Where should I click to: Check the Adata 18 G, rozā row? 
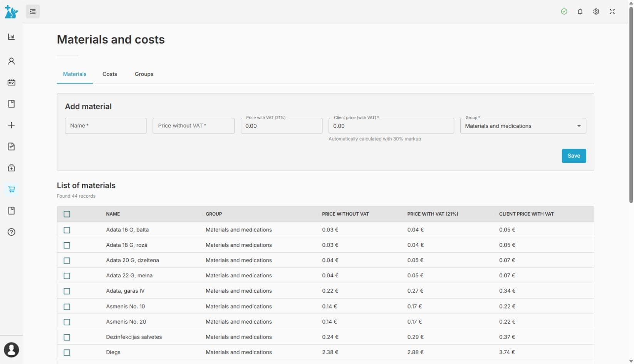coord(67,245)
